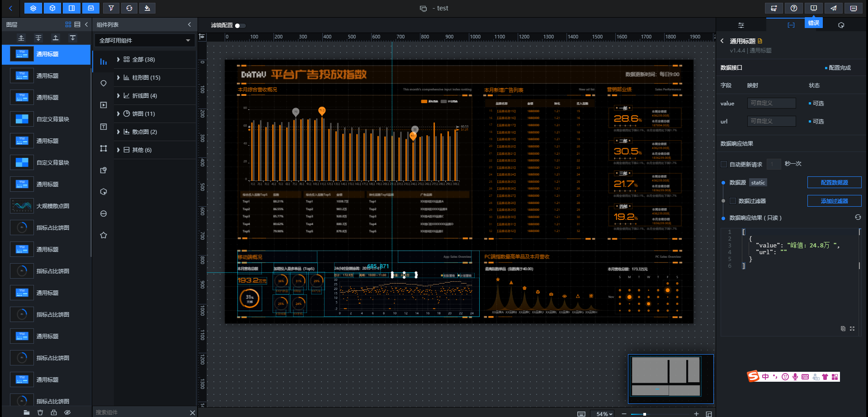Image resolution: width=868 pixels, height=417 pixels.
Task: Switch layers to thumbnail grid view
Action: (x=68, y=24)
